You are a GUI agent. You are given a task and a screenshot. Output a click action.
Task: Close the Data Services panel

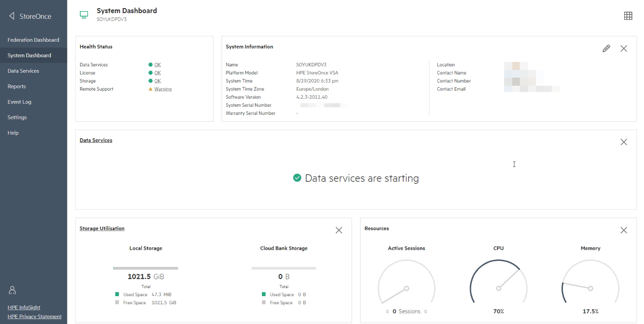pyautogui.click(x=623, y=142)
